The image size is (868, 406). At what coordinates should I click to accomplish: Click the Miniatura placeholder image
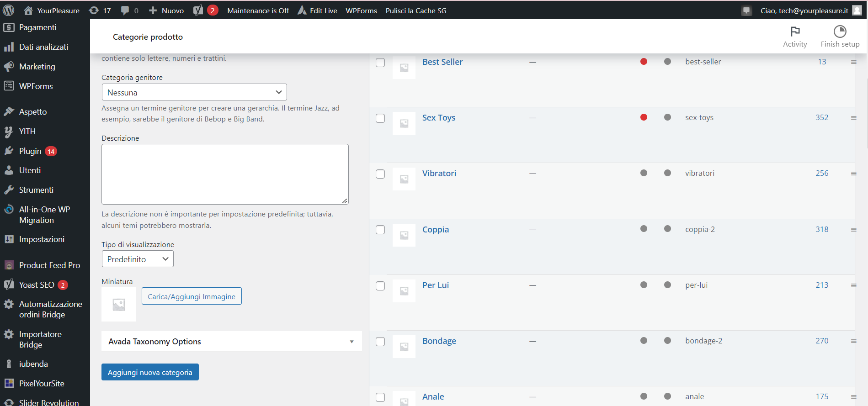(x=118, y=305)
